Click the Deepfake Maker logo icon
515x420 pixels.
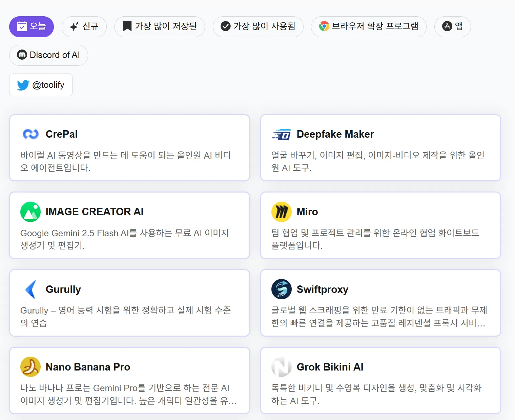pyautogui.click(x=282, y=134)
